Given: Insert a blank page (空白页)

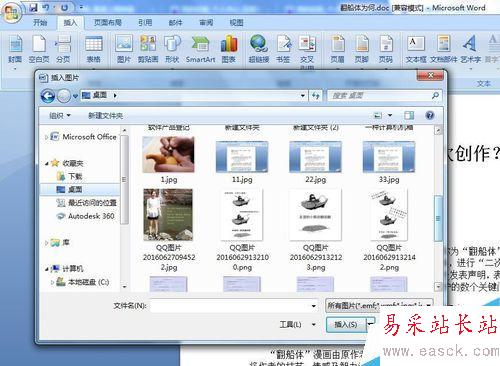Looking at the screenshot, I should click(x=39, y=49).
